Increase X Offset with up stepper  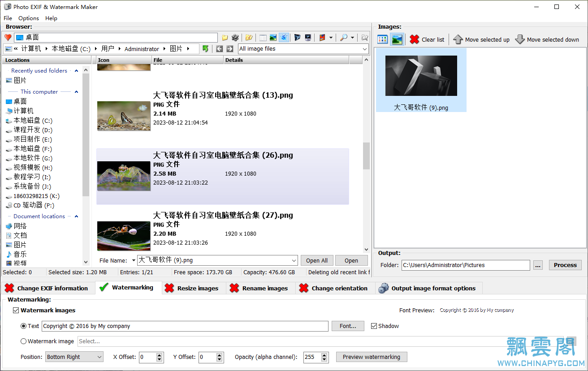tap(160, 354)
